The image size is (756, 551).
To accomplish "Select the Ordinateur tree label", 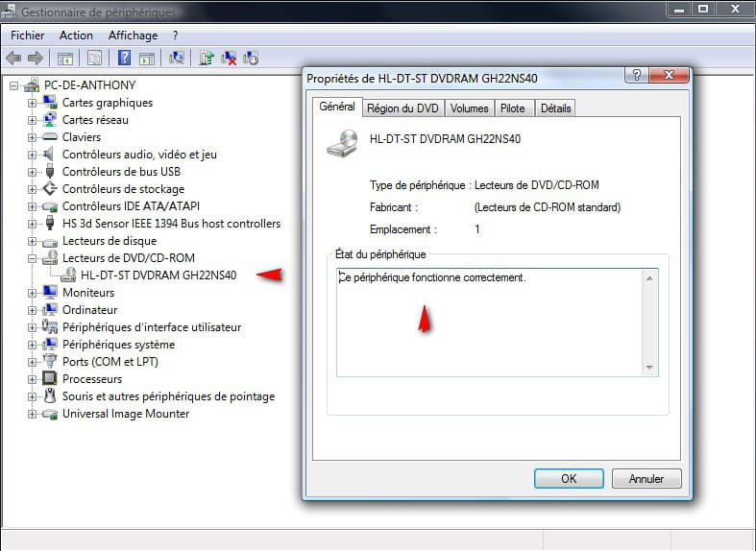I will (89, 310).
